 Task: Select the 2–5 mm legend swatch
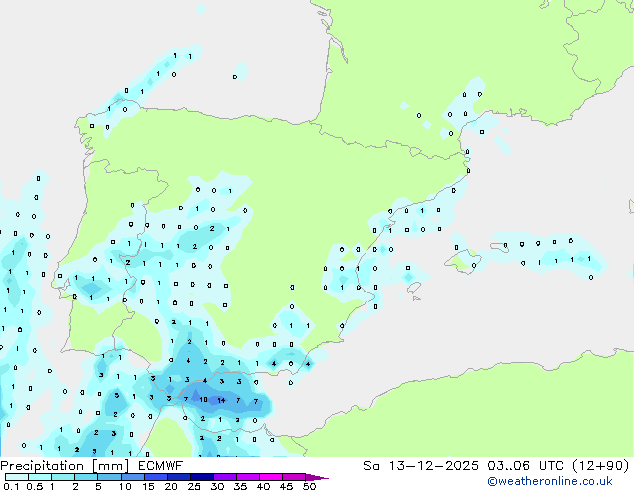[86, 477]
